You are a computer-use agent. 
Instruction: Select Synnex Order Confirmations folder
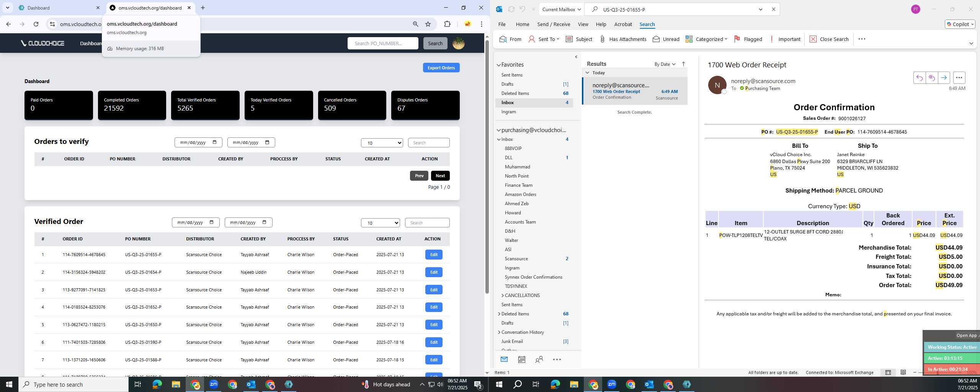click(533, 277)
